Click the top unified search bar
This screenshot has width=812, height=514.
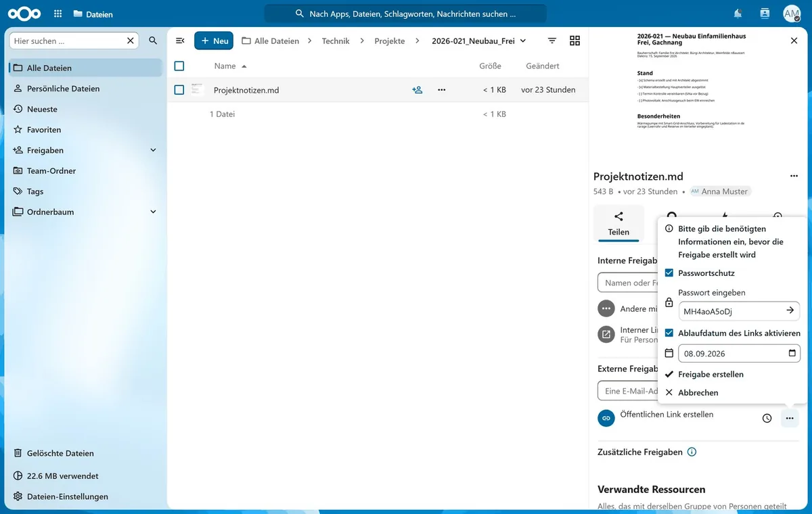tap(405, 14)
